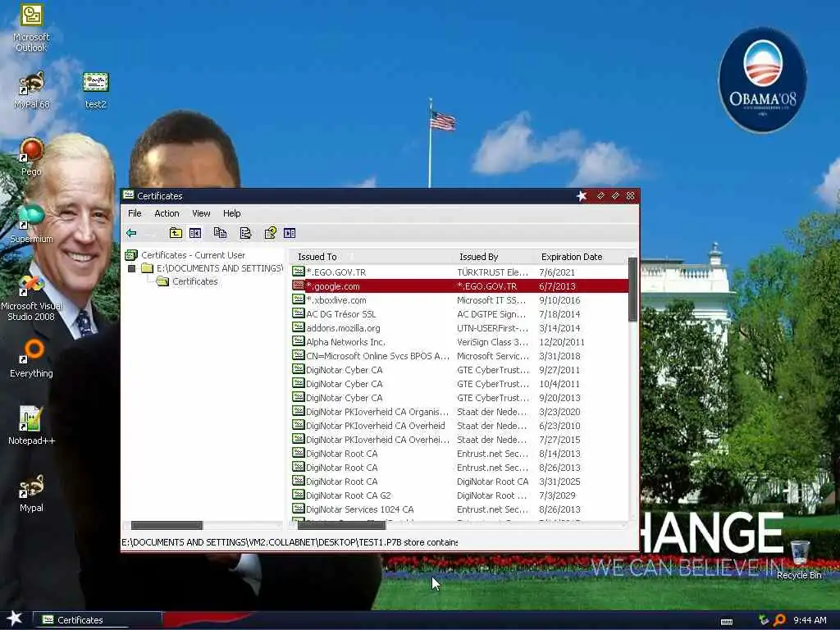
Task: Select DigiNotar Root CA expiring 8/14/2013
Action: pyautogui.click(x=459, y=453)
